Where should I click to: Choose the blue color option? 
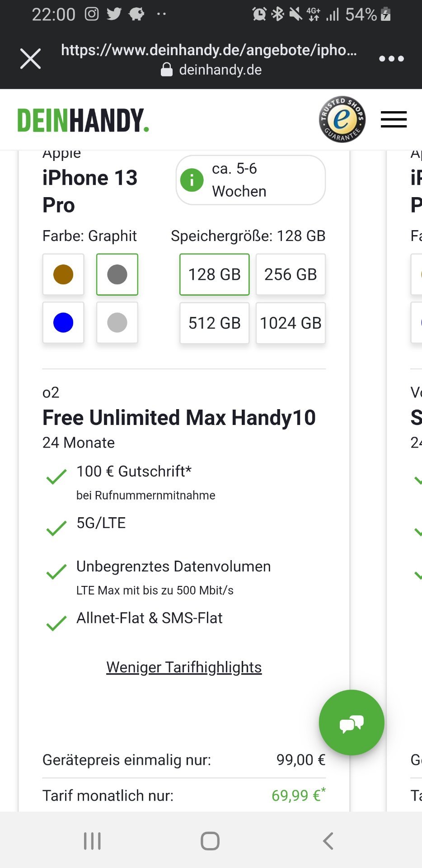(63, 323)
